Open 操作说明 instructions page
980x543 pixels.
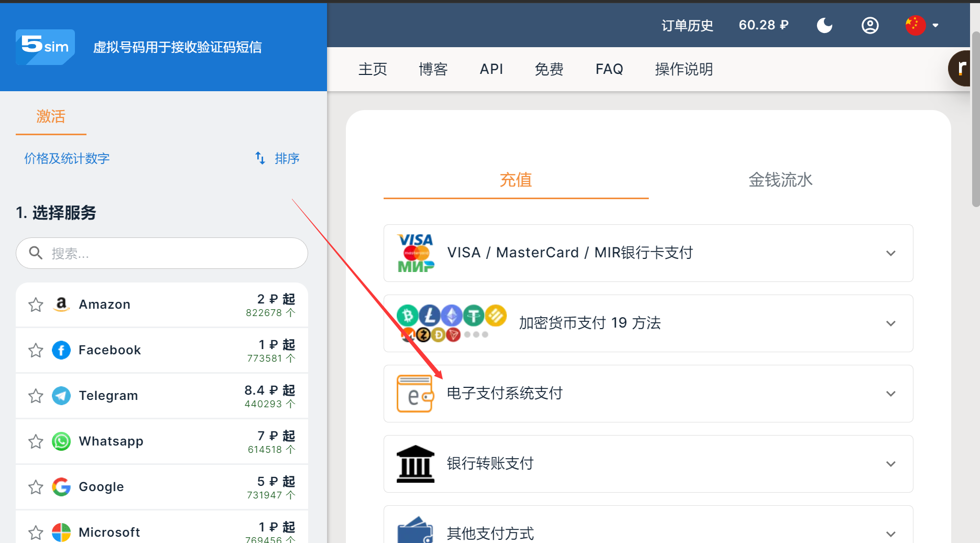683,69
